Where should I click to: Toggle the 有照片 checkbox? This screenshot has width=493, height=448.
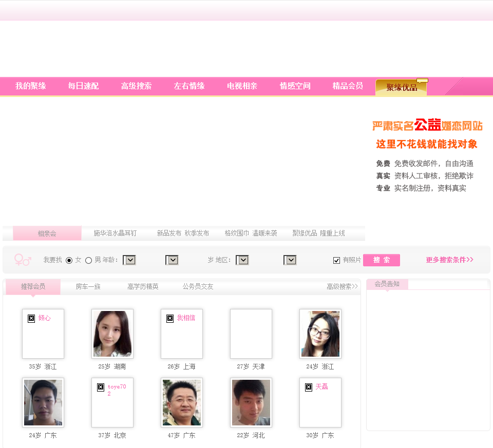pyautogui.click(x=336, y=261)
